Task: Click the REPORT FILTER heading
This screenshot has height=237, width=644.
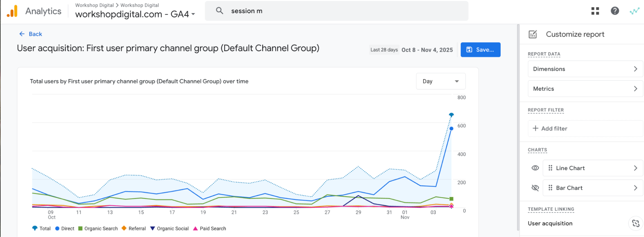Action: coord(546,110)
